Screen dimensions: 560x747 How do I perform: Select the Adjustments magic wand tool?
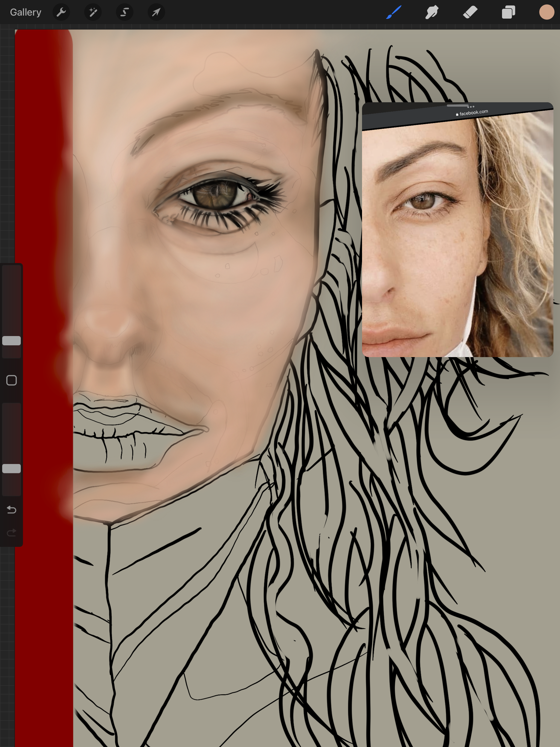click(92, 12)
